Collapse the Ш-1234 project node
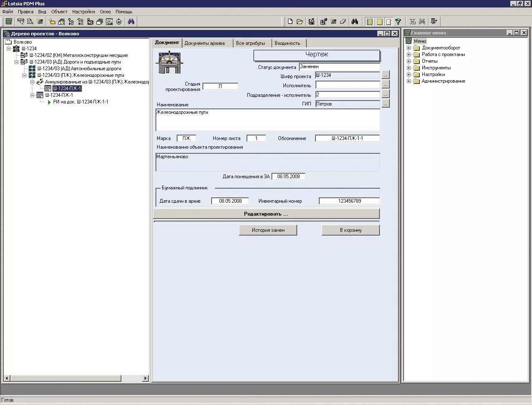532x405 pixels. pyautogui.click(x=8, y=49)
